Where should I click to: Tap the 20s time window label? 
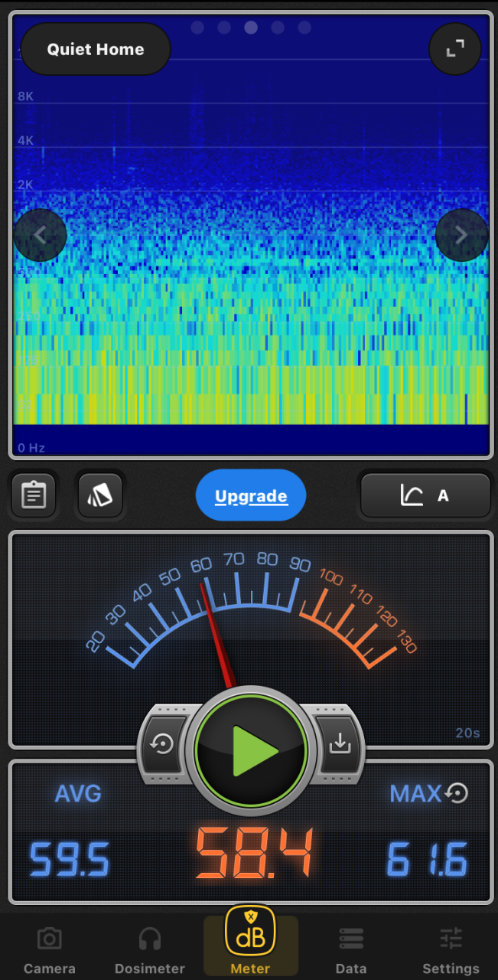tap(467, 733)
